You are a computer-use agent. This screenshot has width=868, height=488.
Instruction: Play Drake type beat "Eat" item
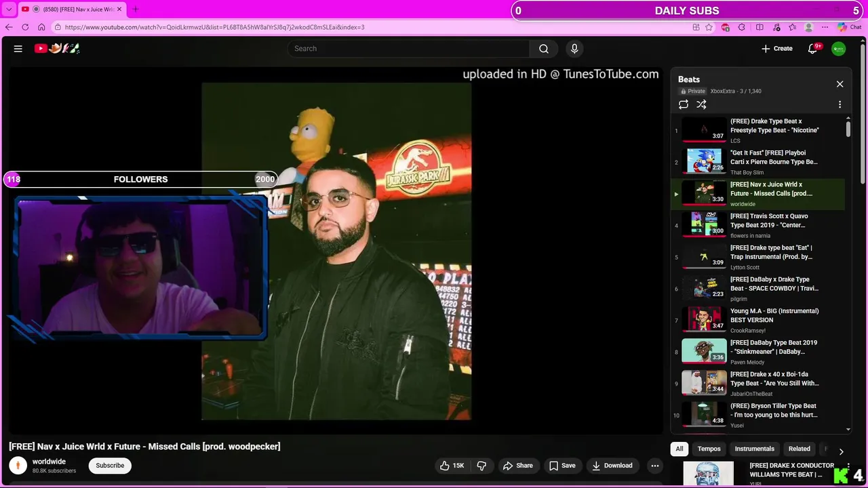pyautogui.click(x=758, y=257)
